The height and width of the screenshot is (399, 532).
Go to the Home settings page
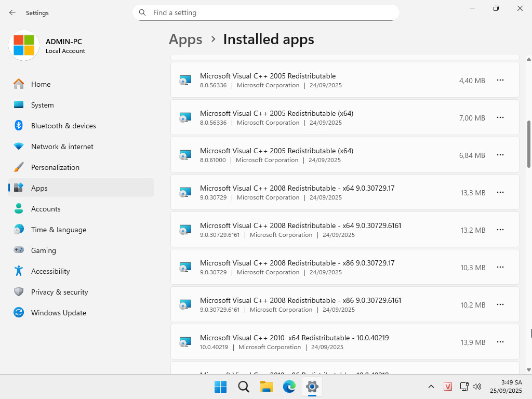(x=41, y=84)
